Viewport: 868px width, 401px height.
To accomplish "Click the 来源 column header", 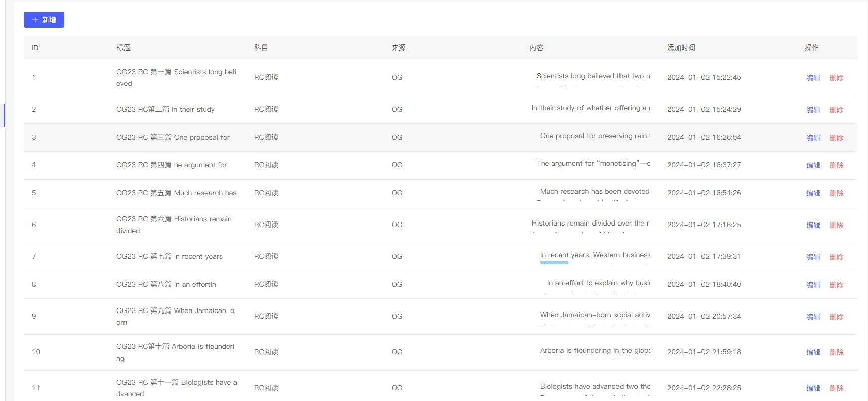I will coord(399,48).
